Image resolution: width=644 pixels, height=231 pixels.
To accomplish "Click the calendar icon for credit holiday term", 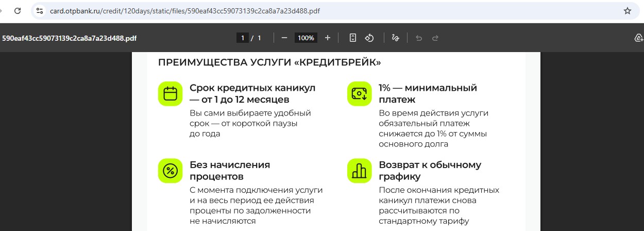I will (170, 94).
